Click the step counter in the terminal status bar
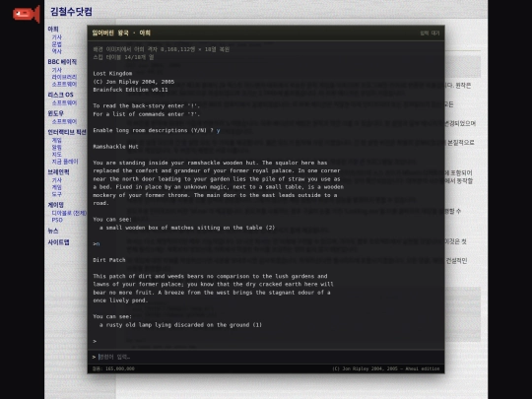The height and width of the screenshot is (399, 532). click(113, 368)
